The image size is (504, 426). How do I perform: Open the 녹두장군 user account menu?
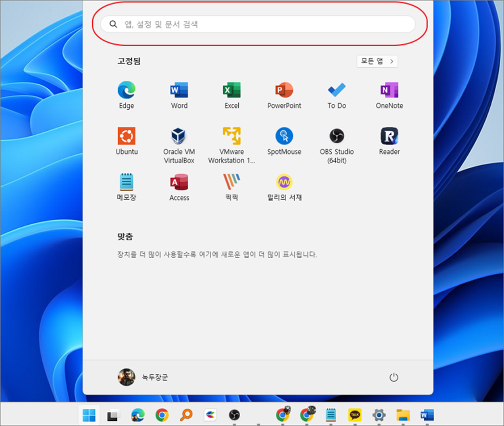143,377
